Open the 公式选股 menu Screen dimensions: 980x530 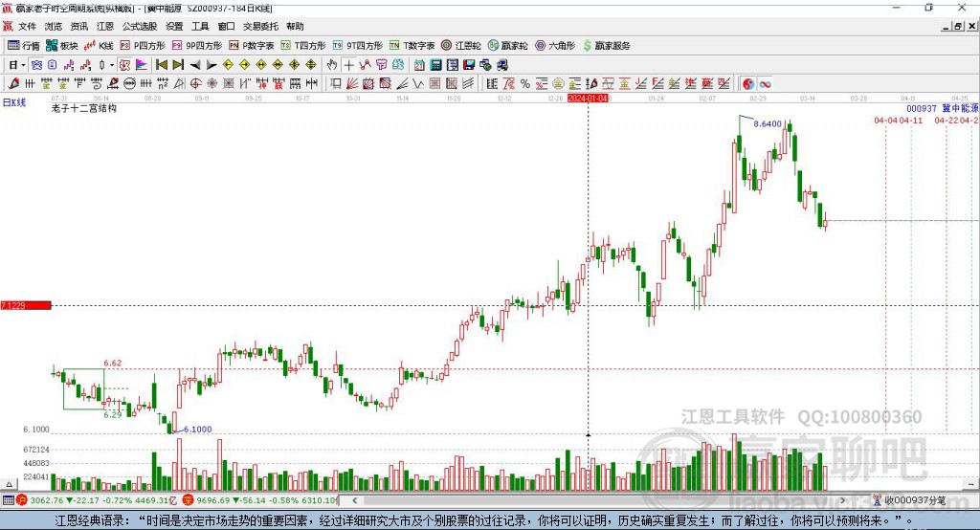pyautogui.click(x=140, y=26)
